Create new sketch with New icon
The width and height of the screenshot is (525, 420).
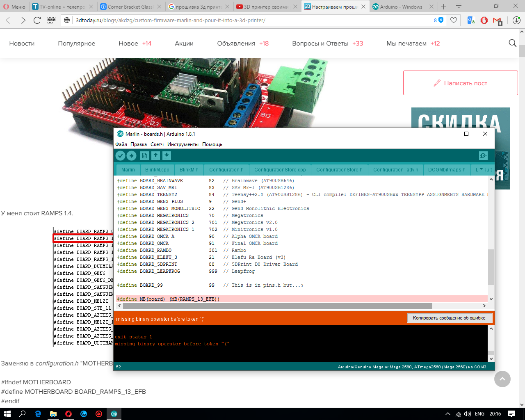[144, 156]
